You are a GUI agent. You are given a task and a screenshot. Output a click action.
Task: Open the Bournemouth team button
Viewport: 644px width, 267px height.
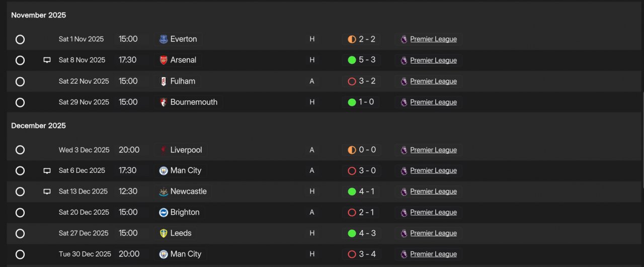click(x=189, y=102)
